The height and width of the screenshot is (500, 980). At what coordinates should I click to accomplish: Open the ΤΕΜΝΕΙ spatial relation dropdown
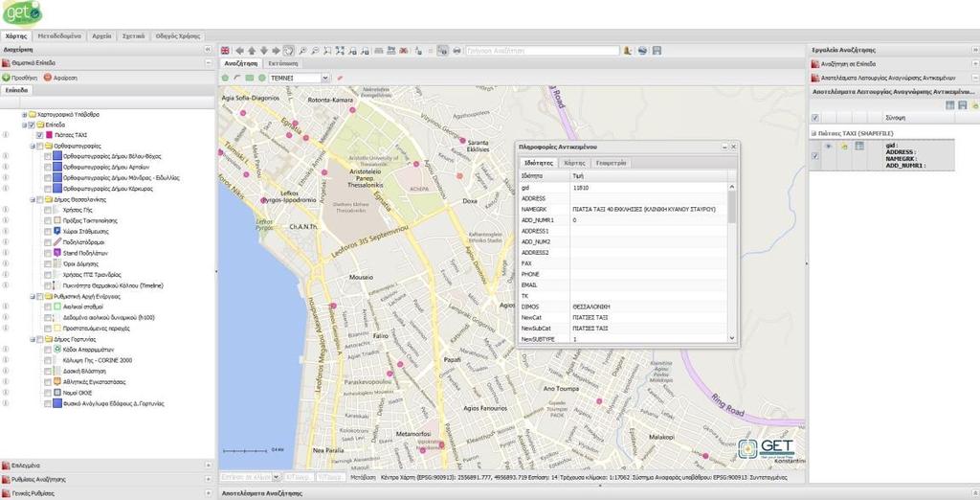point(325,79)
